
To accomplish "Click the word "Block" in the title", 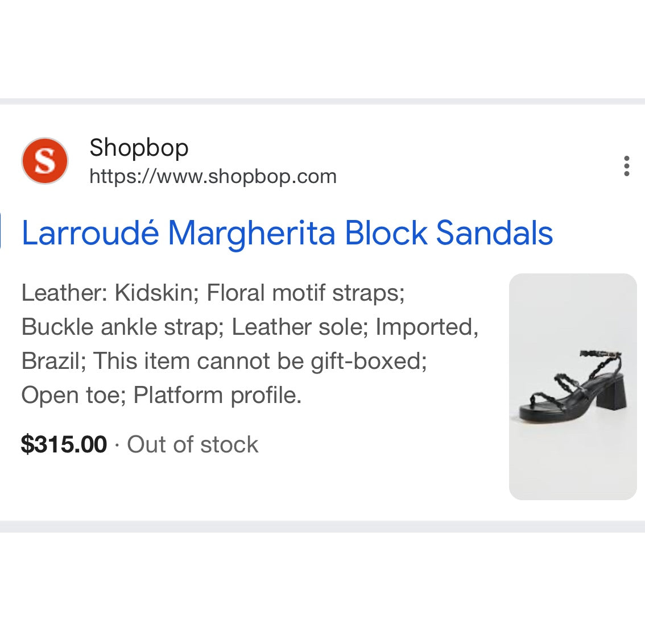I will pyautogui.click(x=386, y=234).
